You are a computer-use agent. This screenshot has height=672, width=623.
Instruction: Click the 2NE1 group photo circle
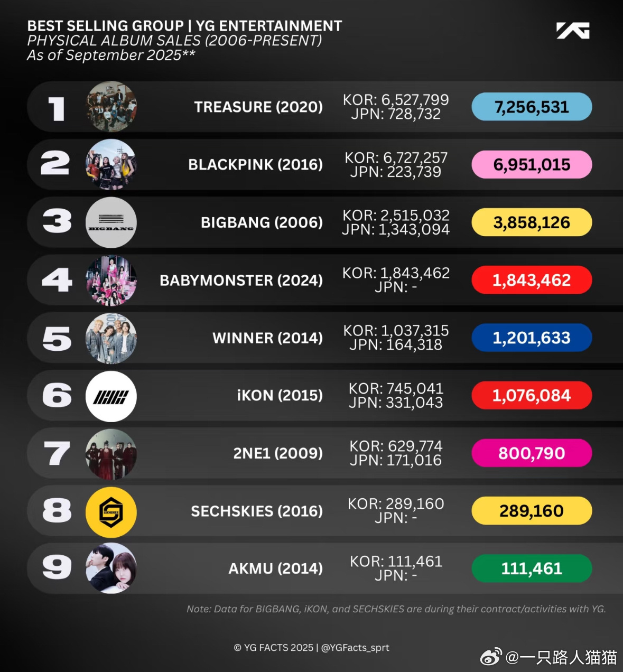(x=111, y=453)
